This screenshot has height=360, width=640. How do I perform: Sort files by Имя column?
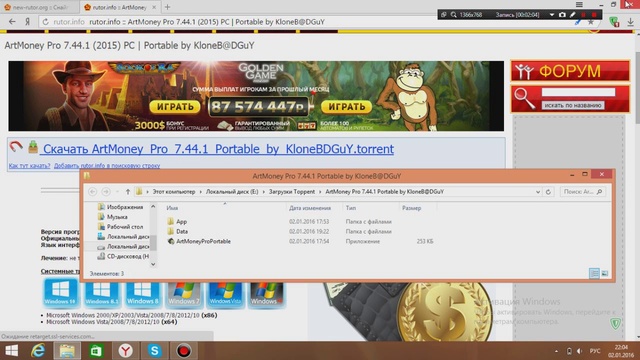point(172,208)
